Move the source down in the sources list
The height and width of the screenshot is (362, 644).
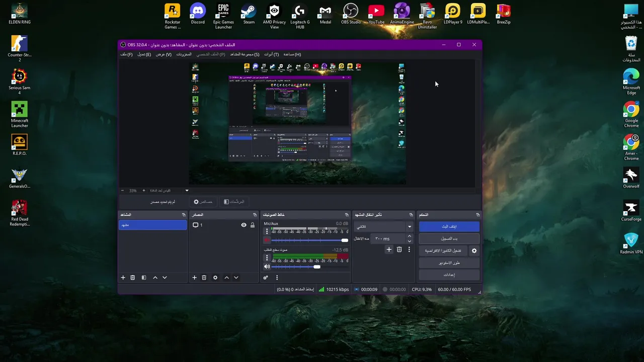(236, 278)
